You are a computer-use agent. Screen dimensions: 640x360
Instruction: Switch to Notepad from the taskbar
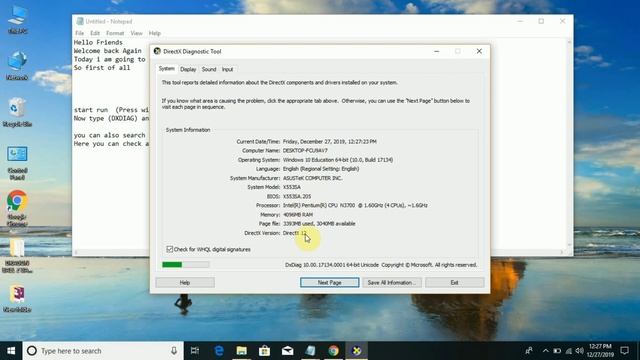coord(310,351)
